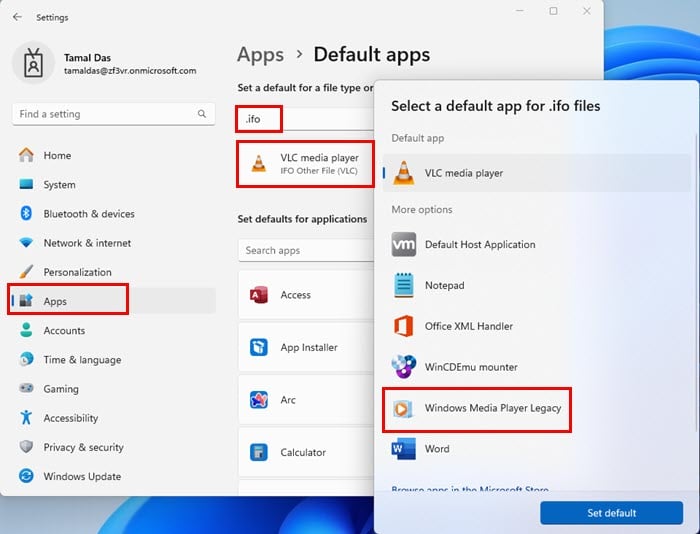Select VLC media player in the dialog
700x534 pixels.
click(x=537, y=173)
